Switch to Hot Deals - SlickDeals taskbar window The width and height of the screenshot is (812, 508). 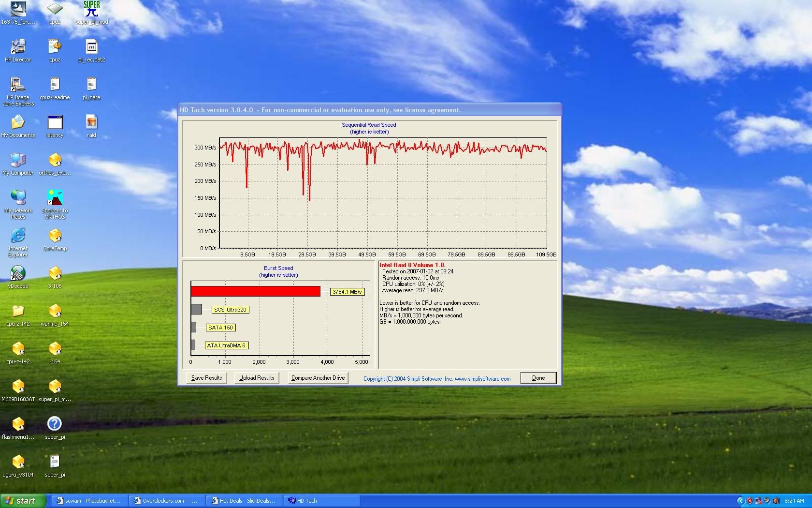click(244, 501)
